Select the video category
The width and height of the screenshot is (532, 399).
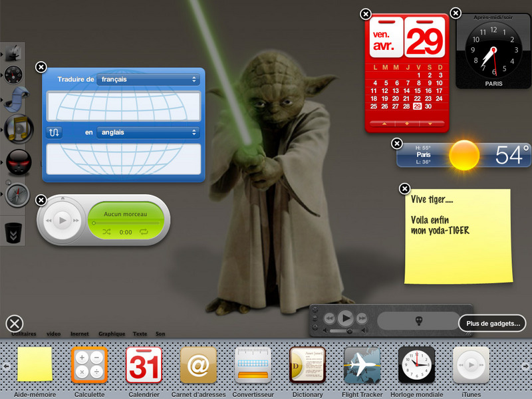click(54, 334)
